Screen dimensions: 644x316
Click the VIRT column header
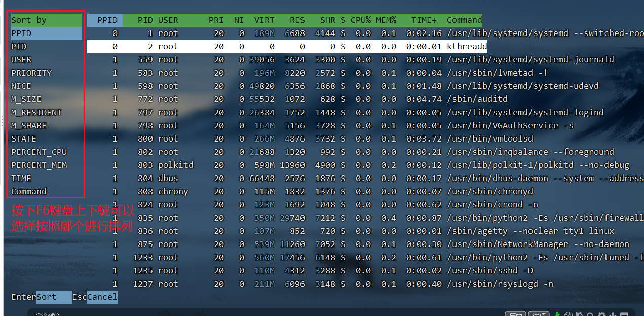pyautogui.click(x=264, y=20)
